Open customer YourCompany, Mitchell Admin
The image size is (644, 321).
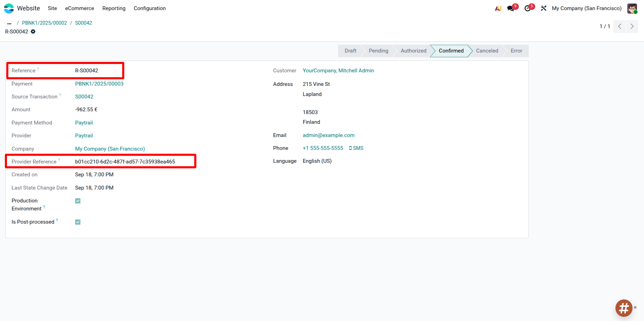pos(338,70)
